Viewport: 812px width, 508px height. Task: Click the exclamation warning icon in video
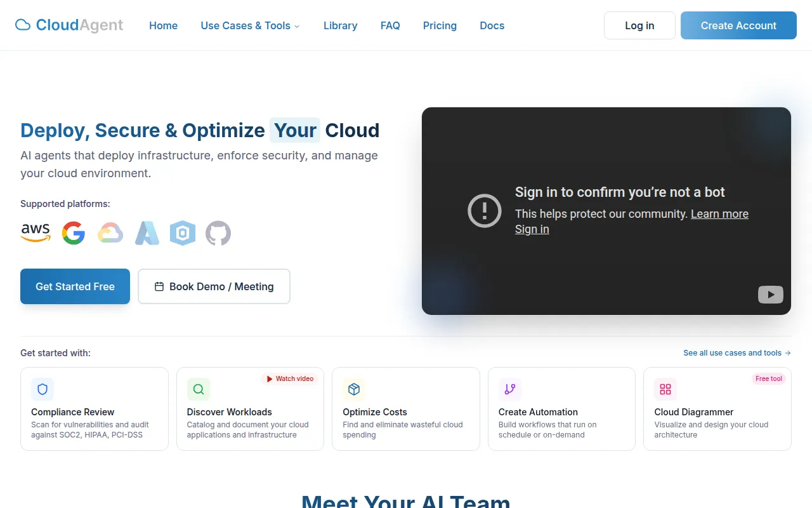(x=485, y=210)
